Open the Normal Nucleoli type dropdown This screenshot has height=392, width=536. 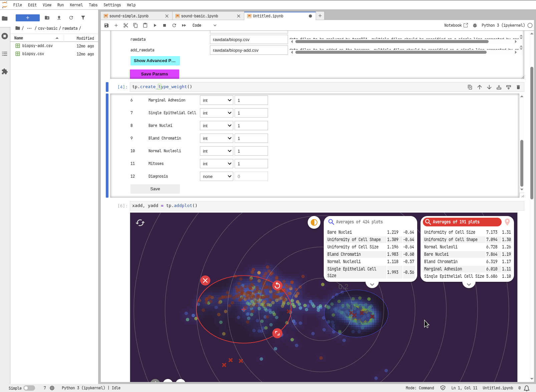pos(217,151)
